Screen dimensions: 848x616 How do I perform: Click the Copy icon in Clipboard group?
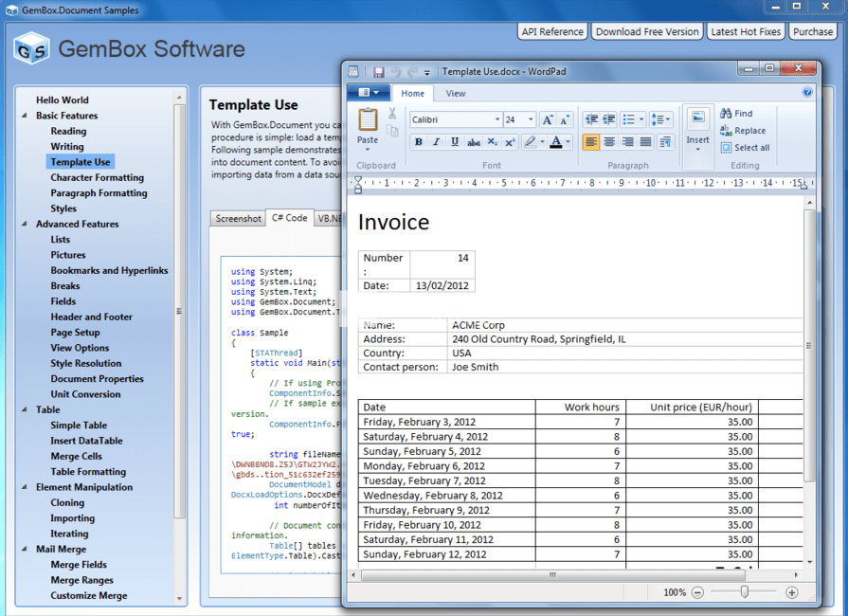(x=392, y=131)
